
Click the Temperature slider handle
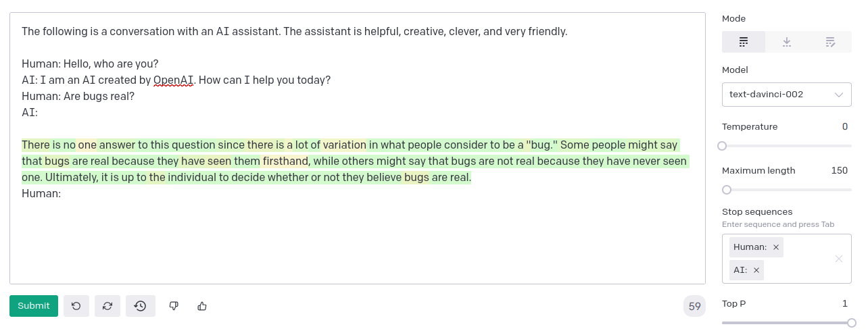coord(722,146)
